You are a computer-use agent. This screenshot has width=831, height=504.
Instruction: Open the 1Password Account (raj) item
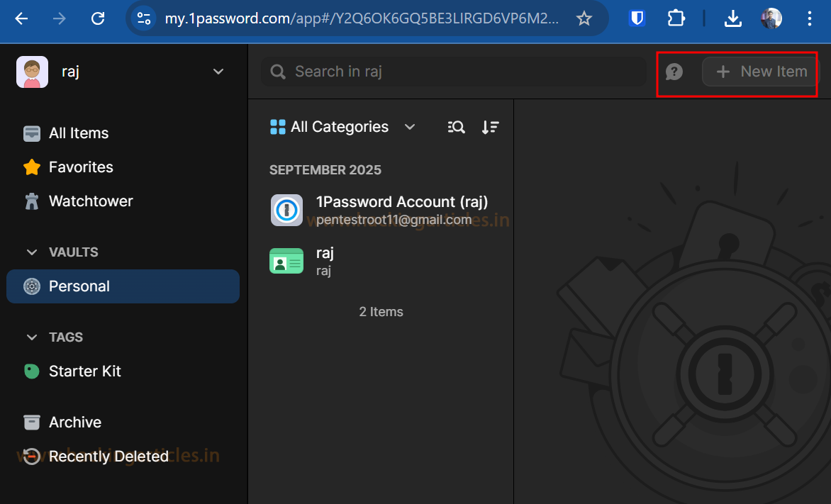[381, 210]
